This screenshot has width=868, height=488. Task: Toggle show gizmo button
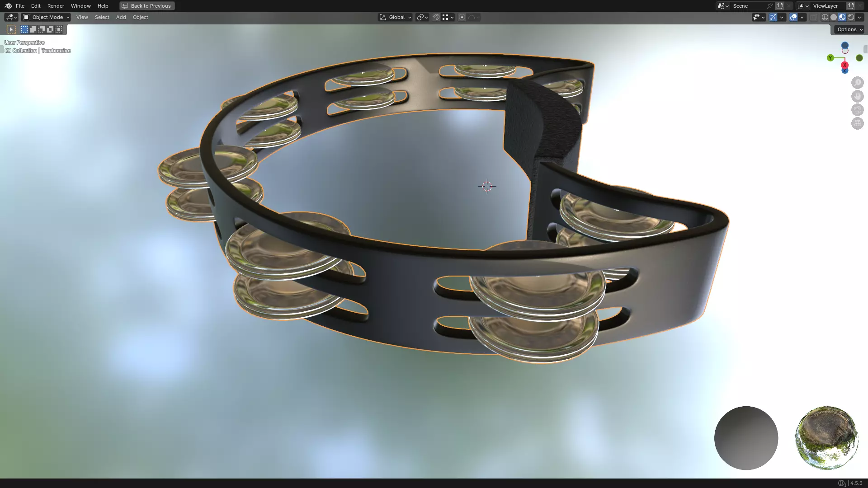(x=773, y=17)
